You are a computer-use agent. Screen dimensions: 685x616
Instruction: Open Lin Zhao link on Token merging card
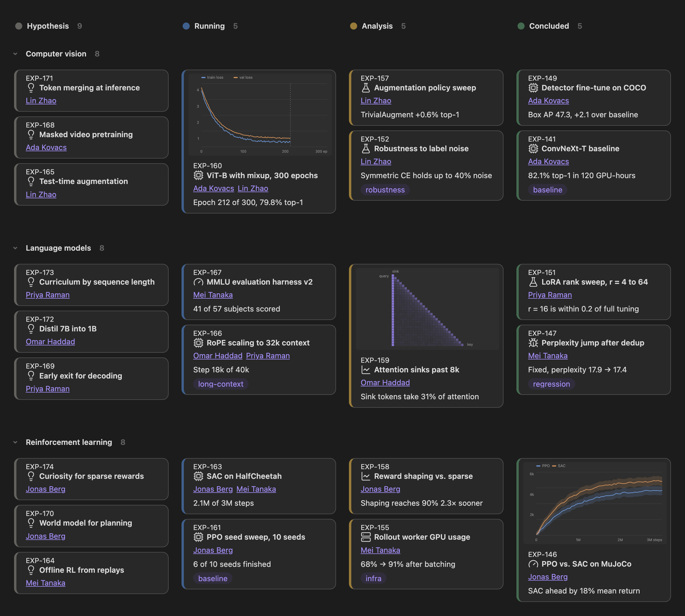[x=41, y=101]
